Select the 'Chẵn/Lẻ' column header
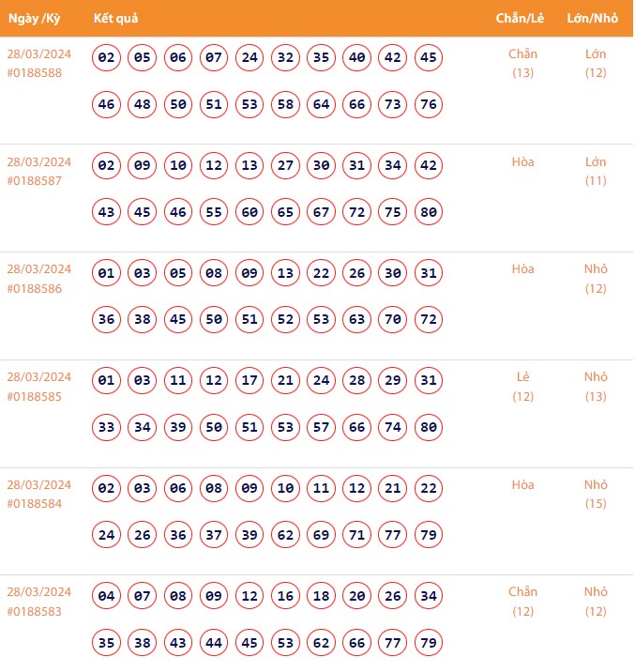635x672 pixels. pyautogui.click(x=517, y=18)
